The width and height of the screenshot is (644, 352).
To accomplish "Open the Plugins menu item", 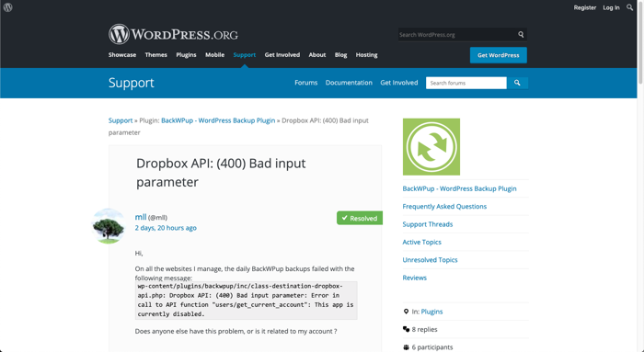I will [x=186, y=54].
